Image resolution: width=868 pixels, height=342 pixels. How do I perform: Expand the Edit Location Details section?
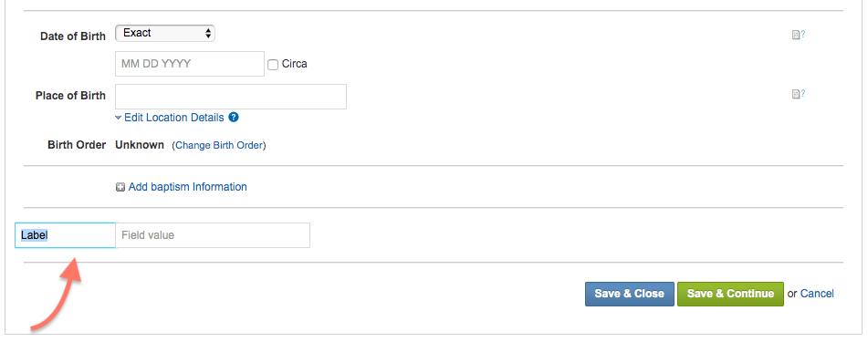tap(173, 118)
